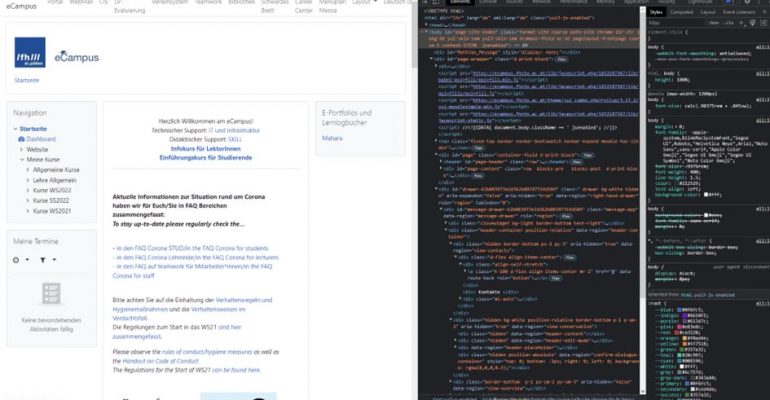Click the background-color #fff swatch in body rule
Image resolution: width=770 pixels, height=400 pixels.
(708, 195)
